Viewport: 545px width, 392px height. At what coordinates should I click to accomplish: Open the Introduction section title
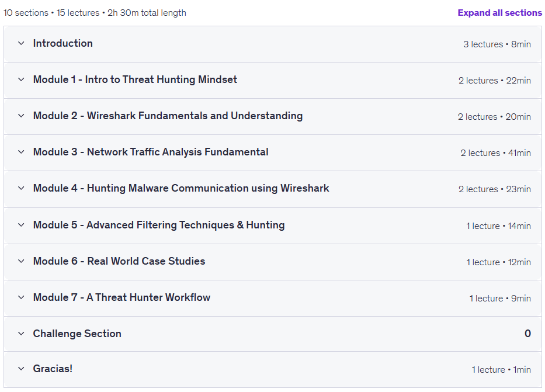tap(63, 43)
